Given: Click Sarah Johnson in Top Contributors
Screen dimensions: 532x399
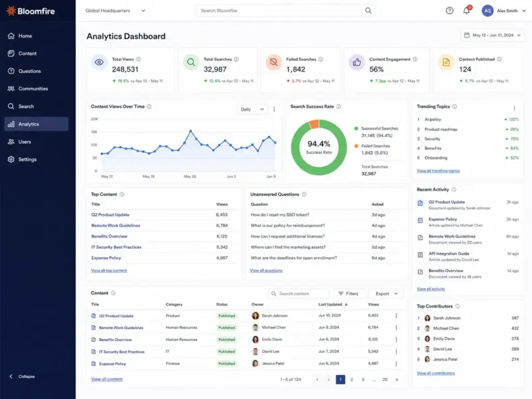Looking at the screenshot, I should pyautogui.click(x=446, y=318).
